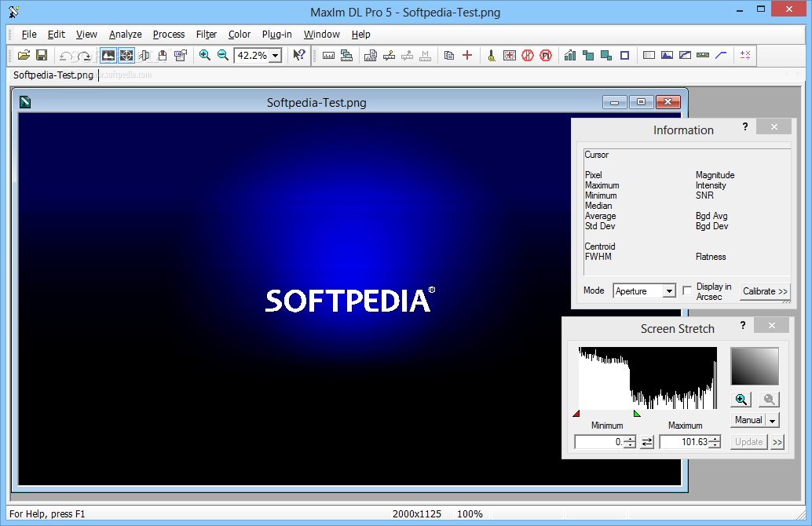The width and height of the screenshot is (812, 526).
Task: Open the View menu
Action: pos(86,35)
